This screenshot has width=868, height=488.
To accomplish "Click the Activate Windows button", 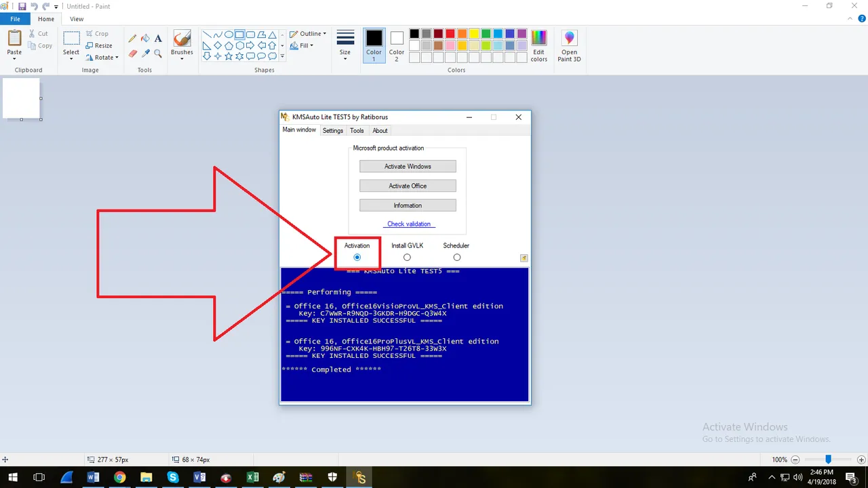I will [408, 166].
